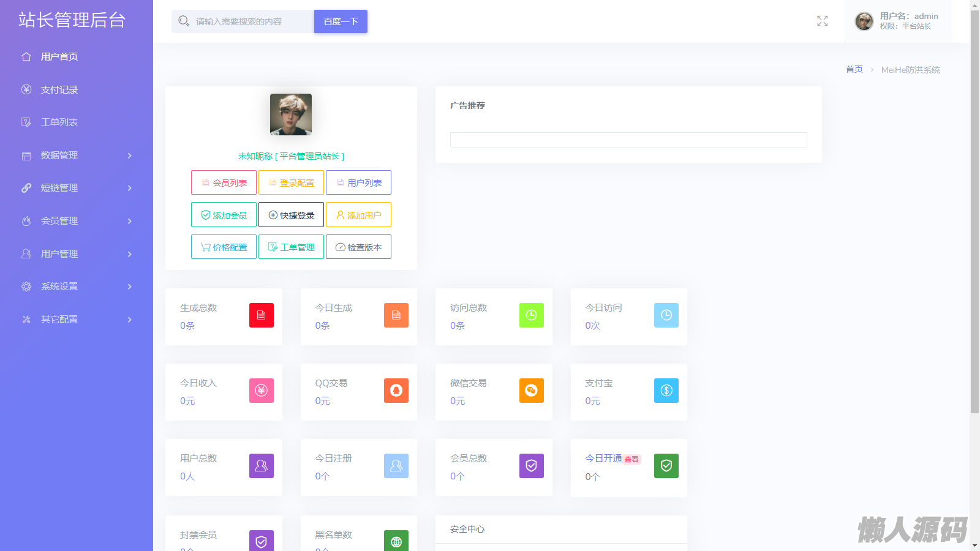Click the 添加会员 button
Image resolution: width=980 pixels, height=551 pixels.
pos(224,215)
